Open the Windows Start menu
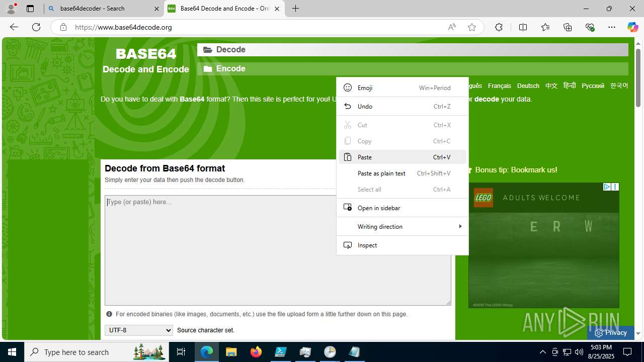This screenshot has height=362, width=644. click(12, 352)
